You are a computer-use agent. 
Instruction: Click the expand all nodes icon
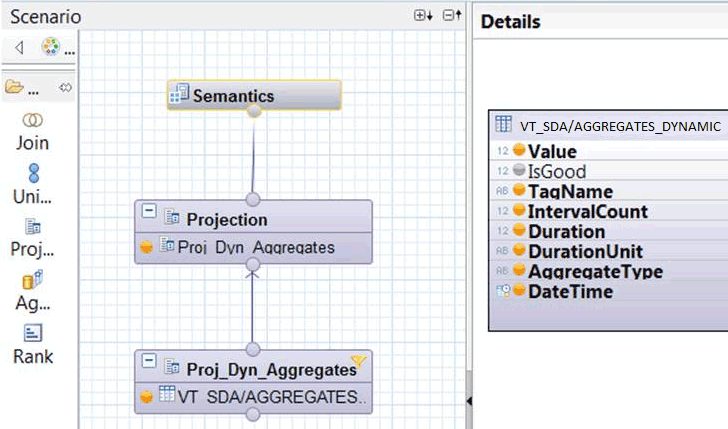point(424,16)
